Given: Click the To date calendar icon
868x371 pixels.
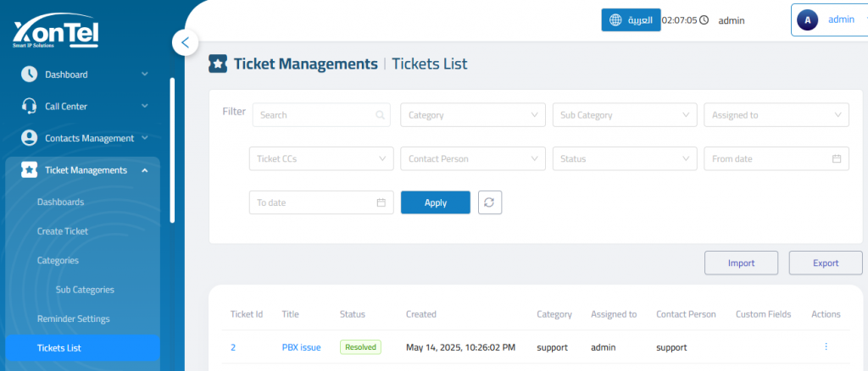Looking at the screenshot, I should point(381,202).
